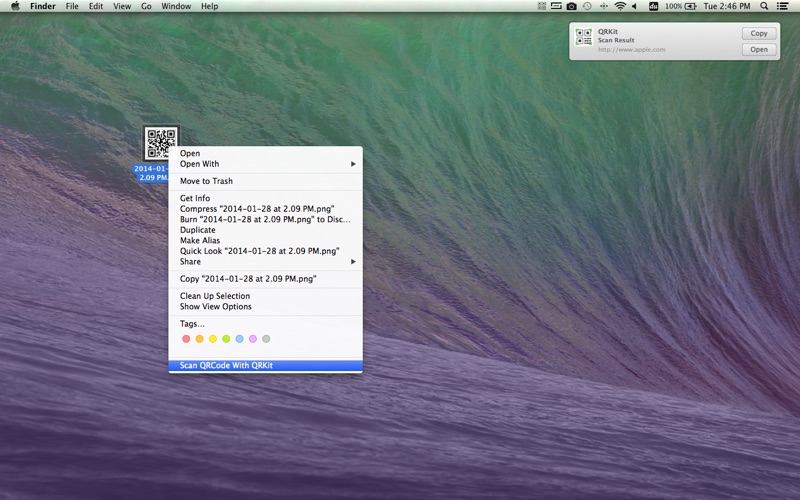This screenshot has height=500, width=800.
Task: Choose Get Info in context menu
Action: pyautogui.click(x=265, y=198)
